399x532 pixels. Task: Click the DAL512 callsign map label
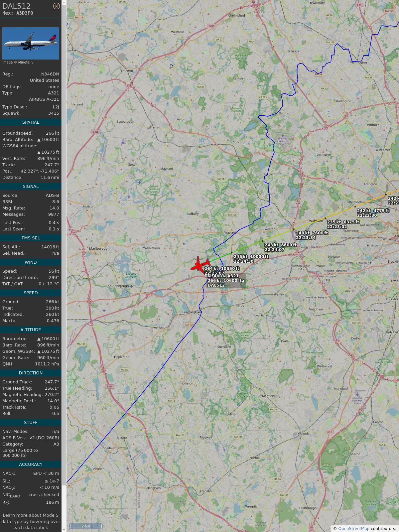tap(216, 285)
